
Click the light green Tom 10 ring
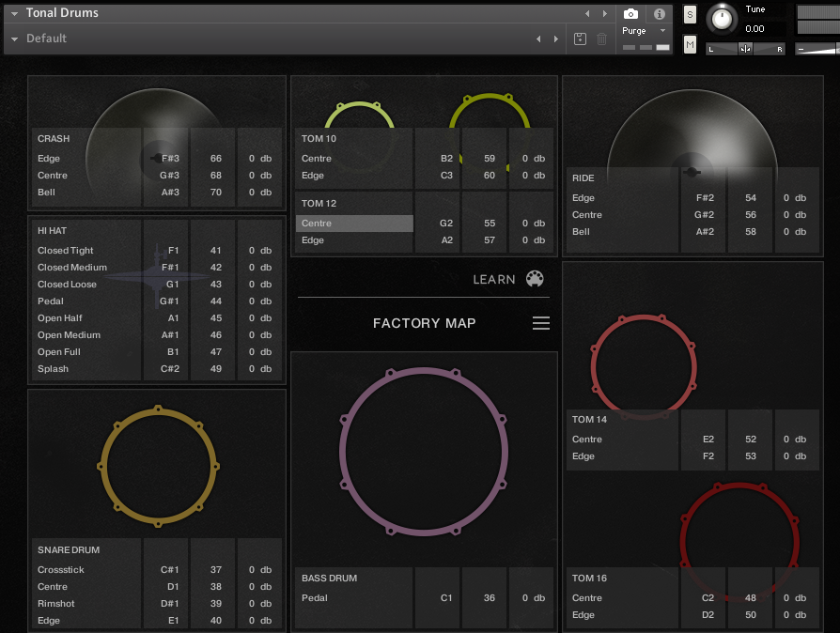click(360, 115)
